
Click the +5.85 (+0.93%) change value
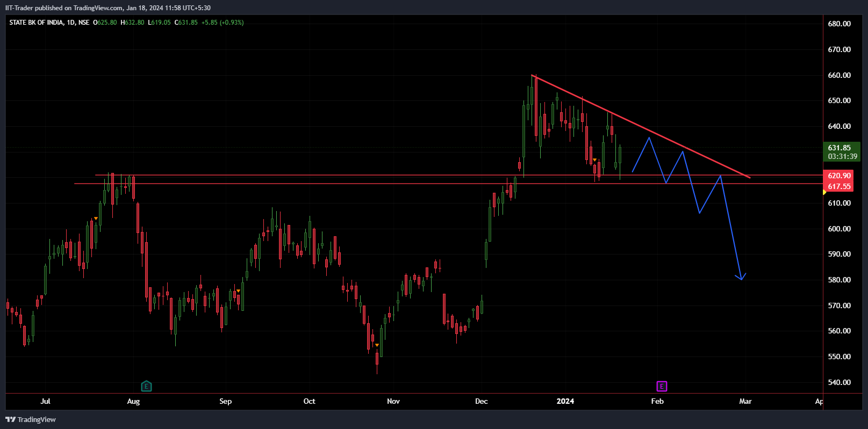click(223, 23)
